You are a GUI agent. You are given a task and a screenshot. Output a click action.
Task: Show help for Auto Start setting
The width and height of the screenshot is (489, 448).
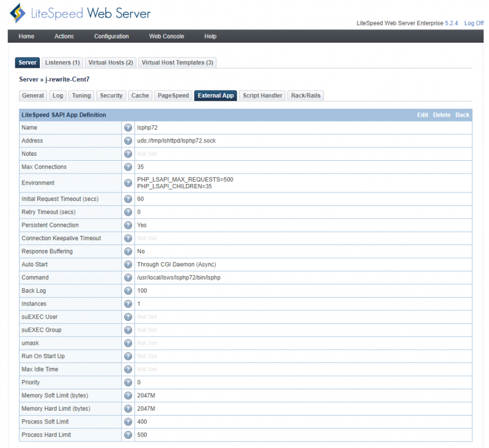coord(128,265)
